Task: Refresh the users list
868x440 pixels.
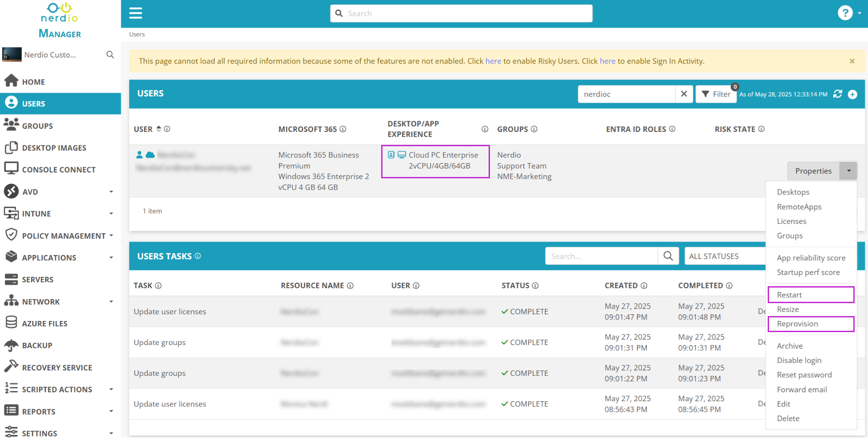Action: click(x=838, y=94)
